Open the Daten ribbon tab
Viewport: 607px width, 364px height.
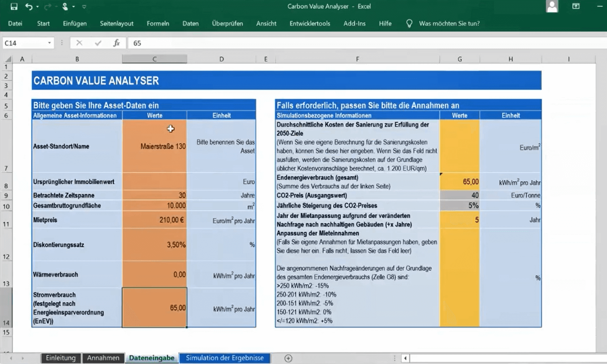pyautogui.click(x=191, y=23)
